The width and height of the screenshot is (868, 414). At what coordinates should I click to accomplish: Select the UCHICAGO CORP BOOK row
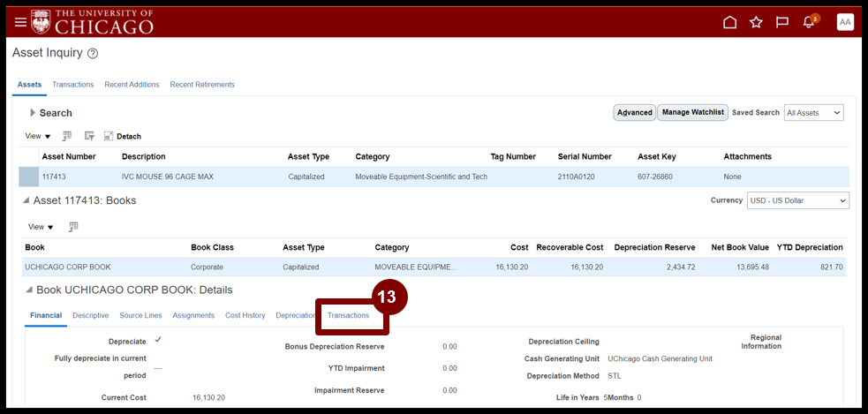434,267
